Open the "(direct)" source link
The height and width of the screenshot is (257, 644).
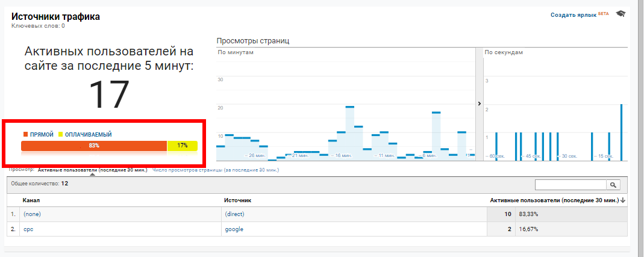pos(235,214)
